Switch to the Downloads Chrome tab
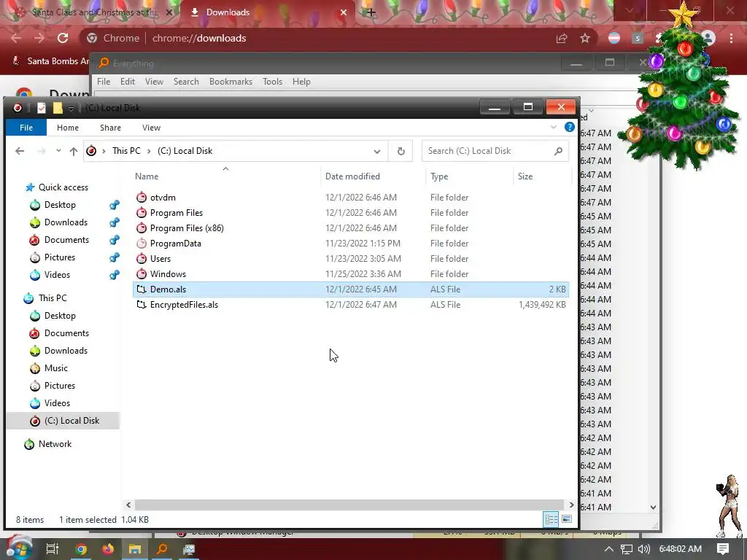Screen dimensions: 747x560 pos(267,12)
